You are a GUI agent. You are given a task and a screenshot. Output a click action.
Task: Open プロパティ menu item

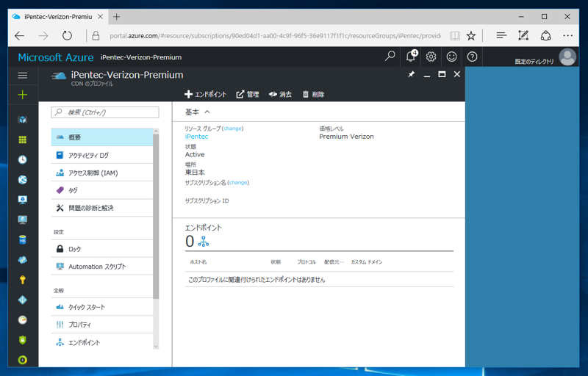[x=102, y=325]
